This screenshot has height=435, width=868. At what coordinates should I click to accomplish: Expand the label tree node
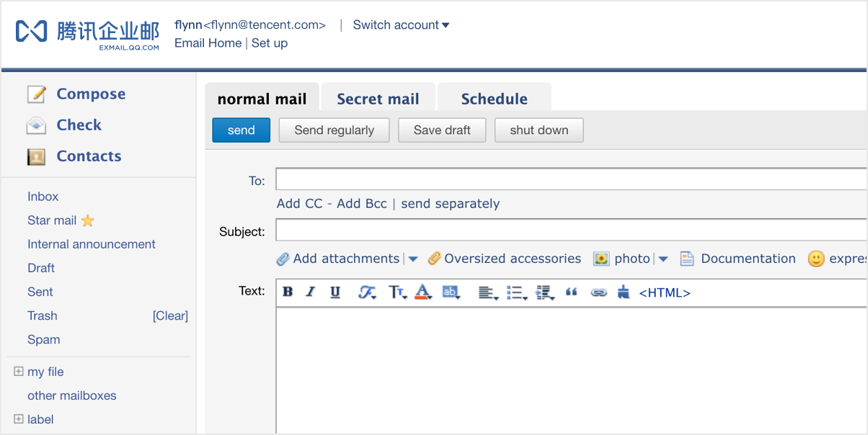coord(19,419)
